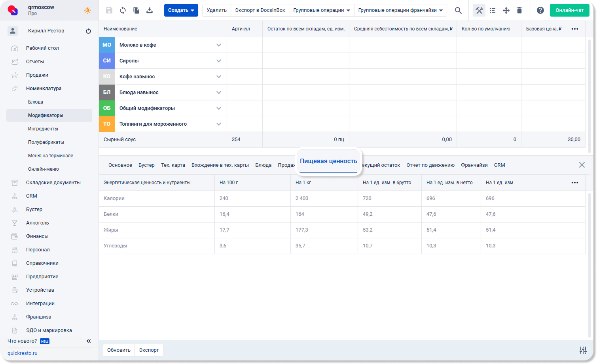Click the power/logout icon next to Кирилл Рестов

click(88, 31)
